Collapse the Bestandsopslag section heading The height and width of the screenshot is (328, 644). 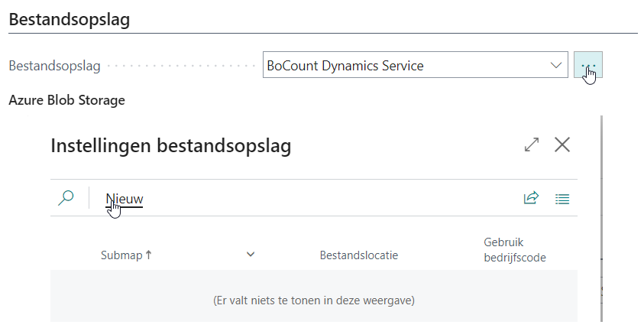coord(69,20)
